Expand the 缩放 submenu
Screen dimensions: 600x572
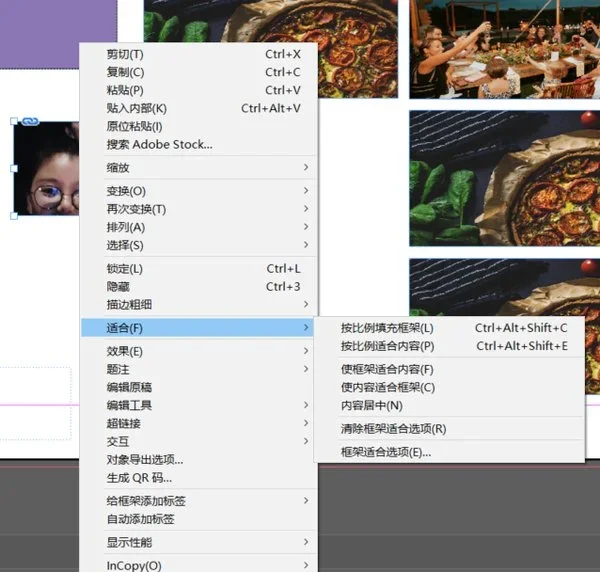tap(198, 168)
